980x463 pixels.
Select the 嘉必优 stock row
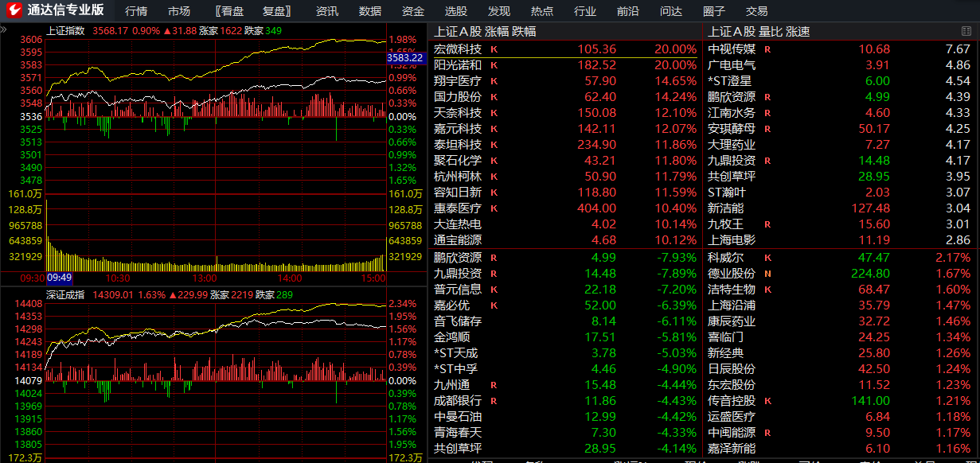(566, 305)
